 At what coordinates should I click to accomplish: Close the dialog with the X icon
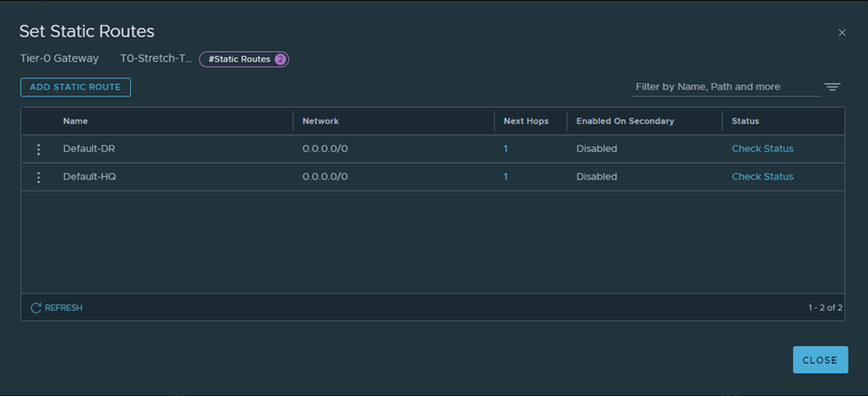point(841,32)
